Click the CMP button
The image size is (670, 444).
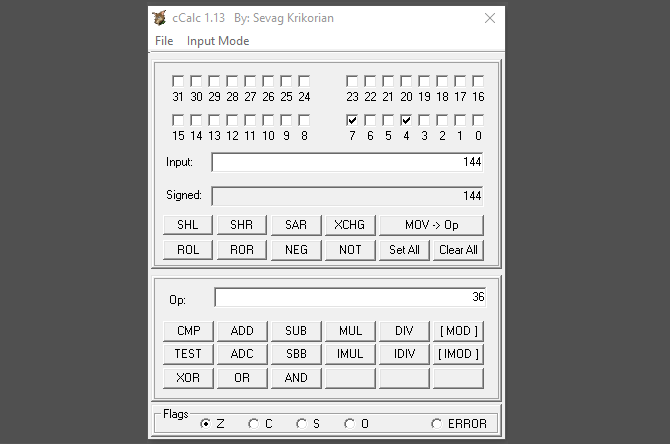tap(188, 331)
